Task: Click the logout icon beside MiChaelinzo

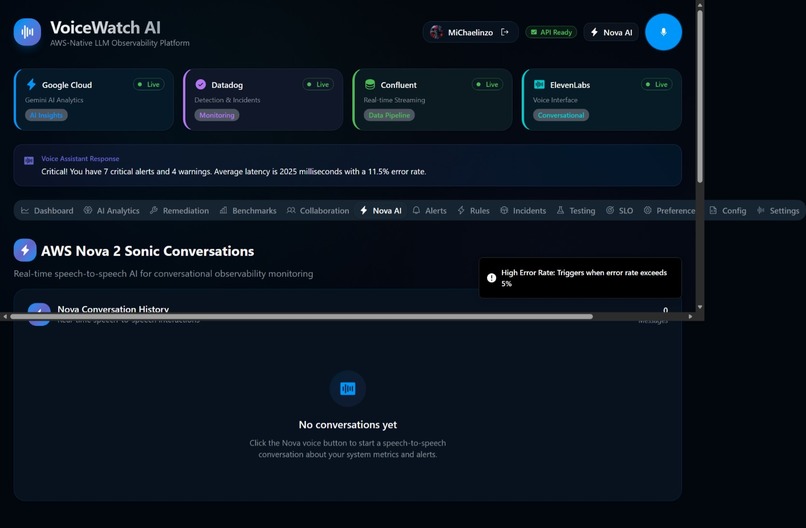Action: [505, 32]
